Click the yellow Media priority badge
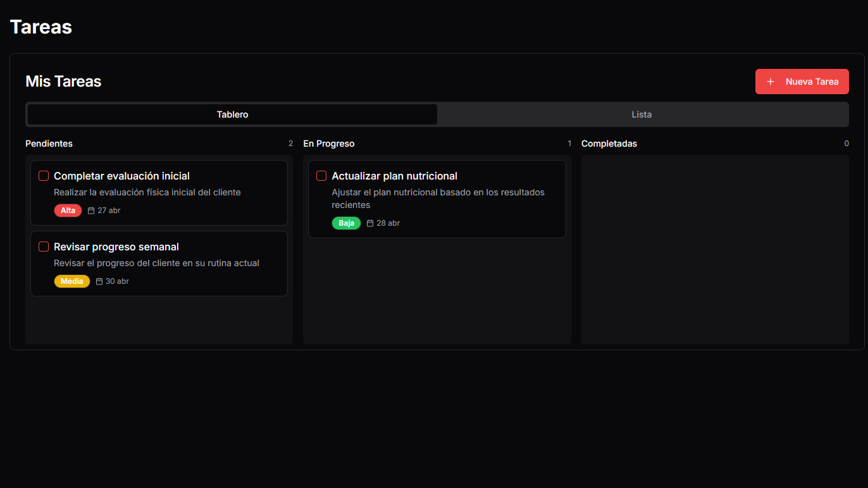 pyautogui.click(x=71, y=281)
